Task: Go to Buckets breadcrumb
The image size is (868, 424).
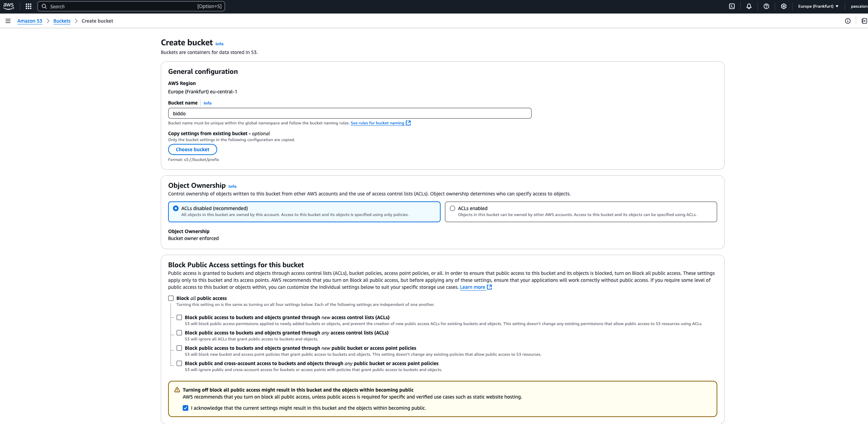Action: tap(62, 21)
